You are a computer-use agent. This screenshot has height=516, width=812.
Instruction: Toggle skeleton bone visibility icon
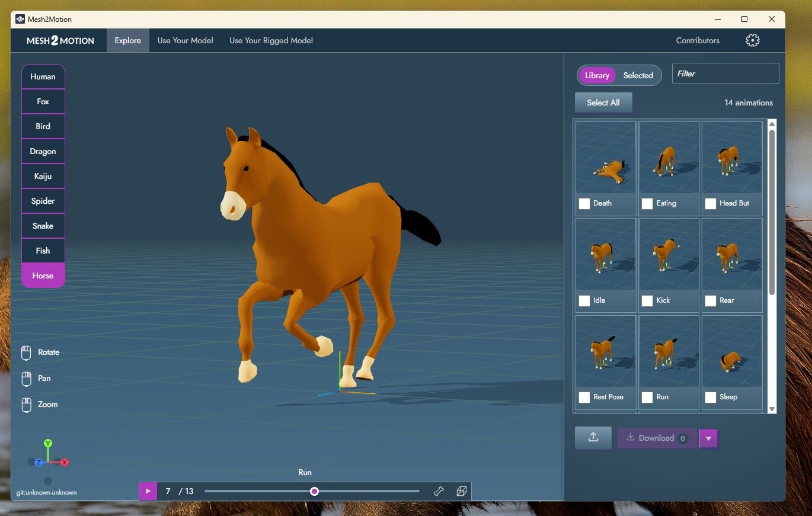click(439, 491)
